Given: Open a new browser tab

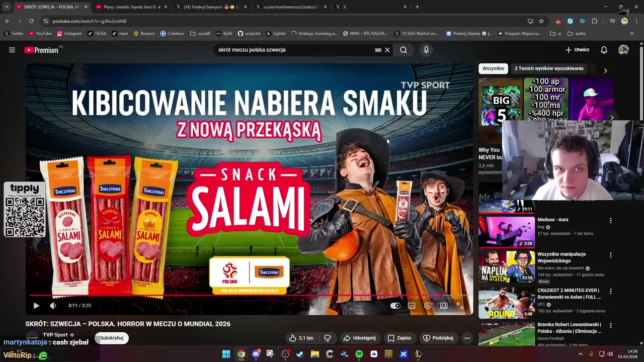Looking at the screenshot, I should (417, 7).
